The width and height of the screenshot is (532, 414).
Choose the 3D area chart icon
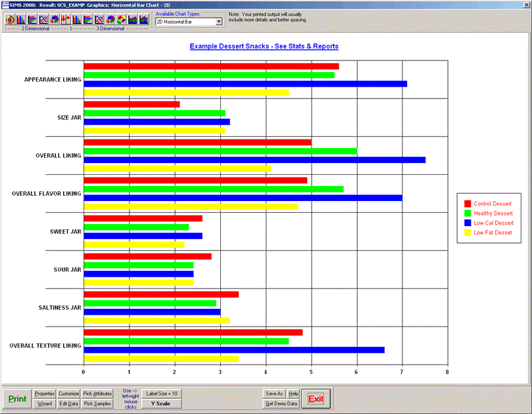pyautogui.click(x=133, y=20)
